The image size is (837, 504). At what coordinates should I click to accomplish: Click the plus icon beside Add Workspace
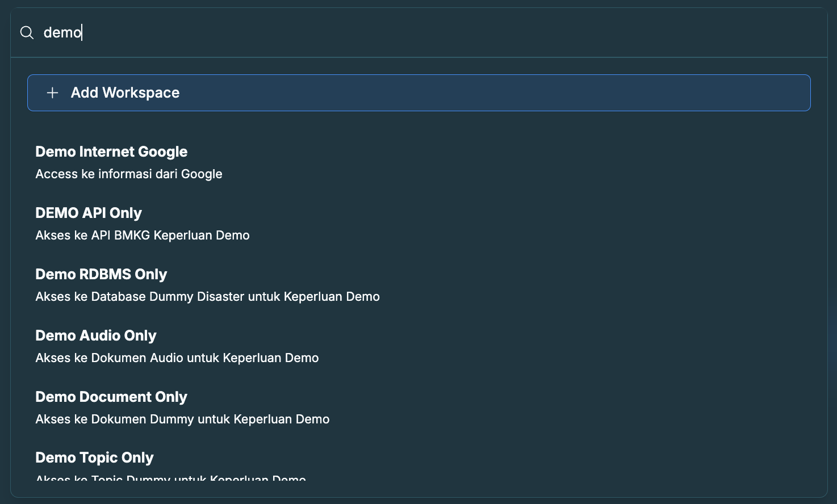[x=52, y=93]
